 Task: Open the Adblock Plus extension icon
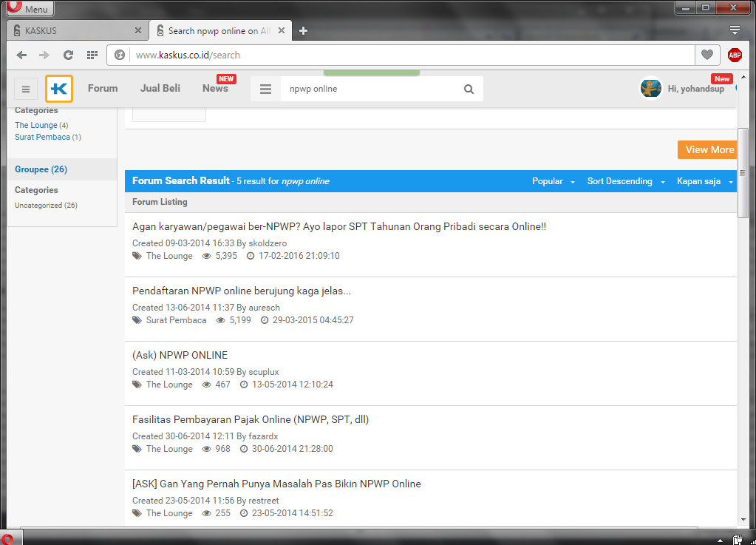point(735,55)
